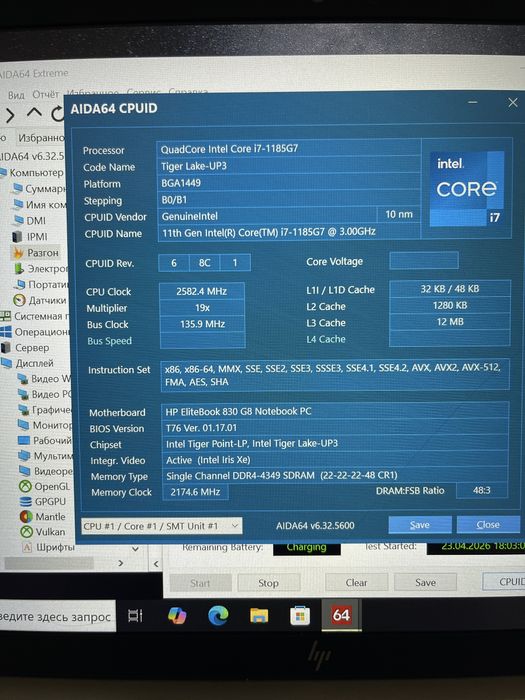Click the CPU Clock value 2582.4 MHz
This screenshot has width=525, height=700.
point(202,291)
